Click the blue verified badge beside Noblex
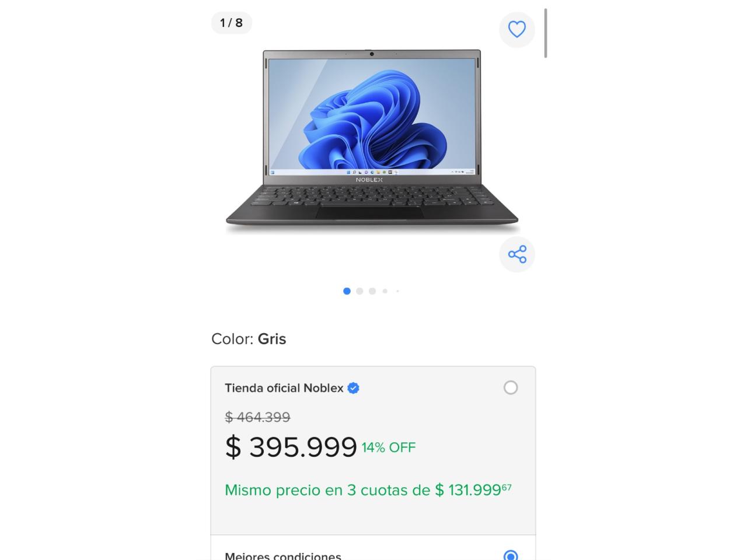Image resolution: width=747 pixels, height=560 pixels. coord(353,388)
